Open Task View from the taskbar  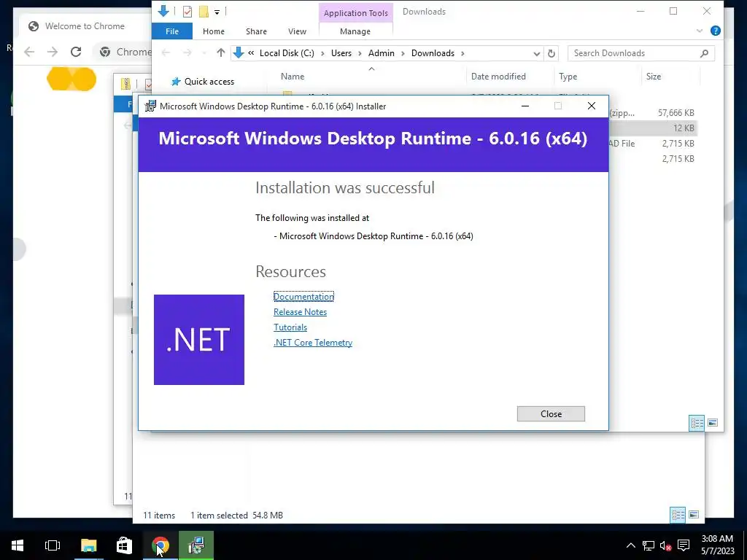tap(53, 545)
